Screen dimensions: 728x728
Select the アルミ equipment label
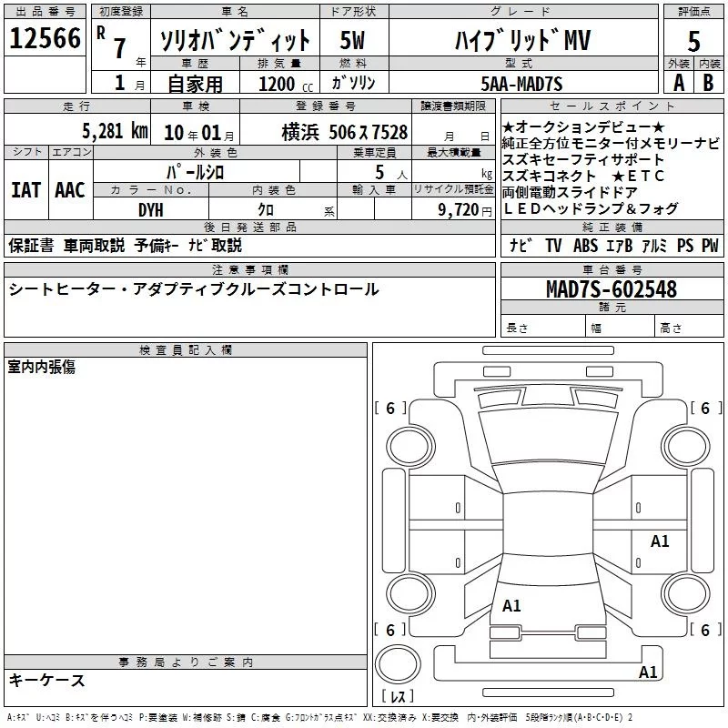pos(654,245)
